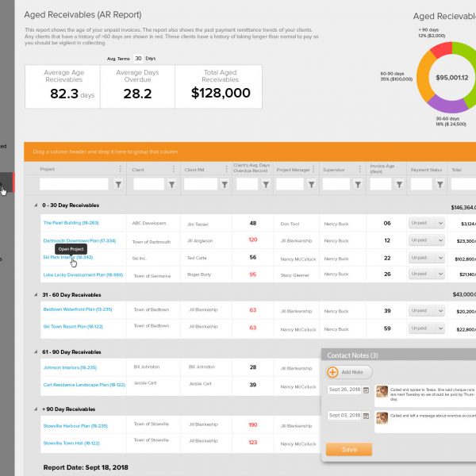Click overdue value 190 for Stowville Harbour

coord(253,425)
